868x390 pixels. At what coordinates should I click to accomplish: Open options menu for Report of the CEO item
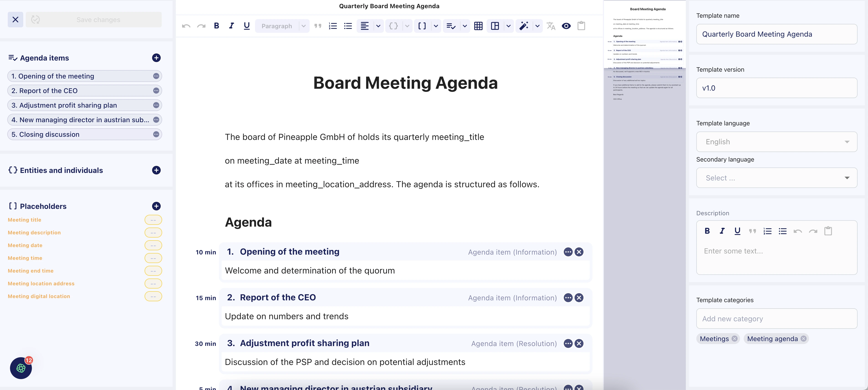coord(568,298)
